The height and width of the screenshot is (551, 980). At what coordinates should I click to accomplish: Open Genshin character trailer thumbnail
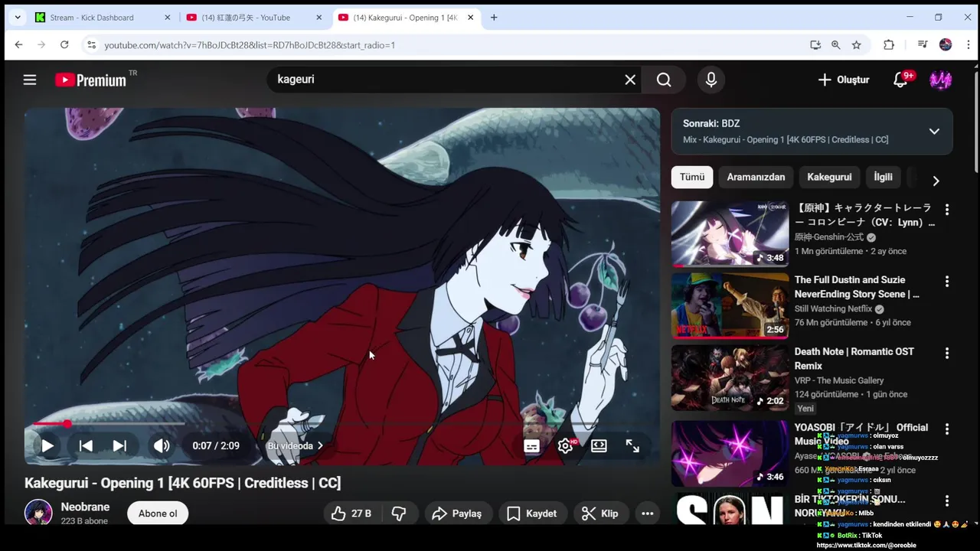coord(730,234)
